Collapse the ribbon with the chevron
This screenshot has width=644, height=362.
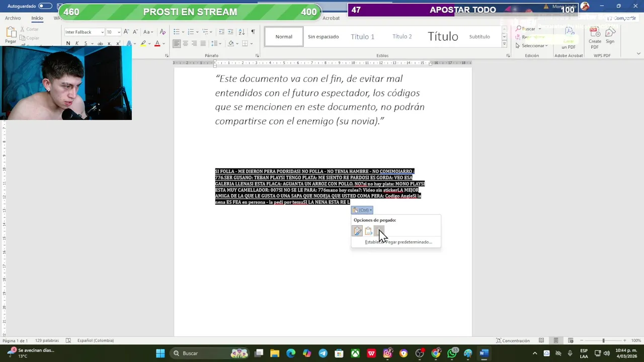pos(638,54)
